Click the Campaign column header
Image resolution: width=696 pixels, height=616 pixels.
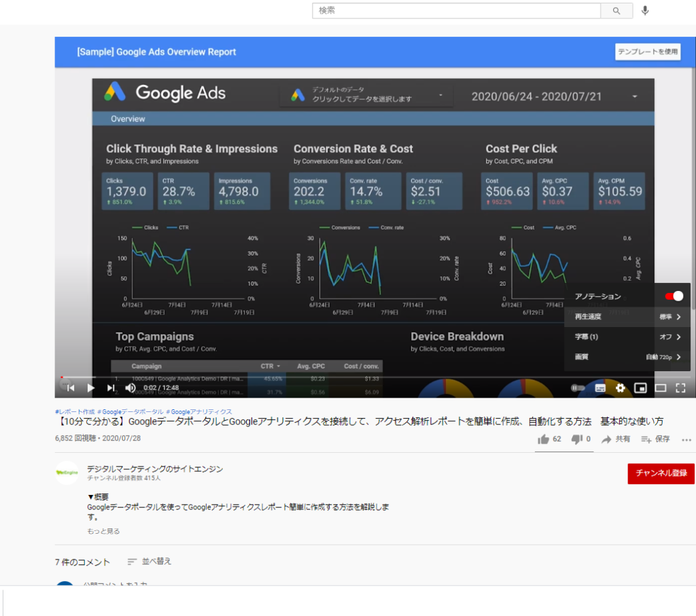(x=147, y=366)
